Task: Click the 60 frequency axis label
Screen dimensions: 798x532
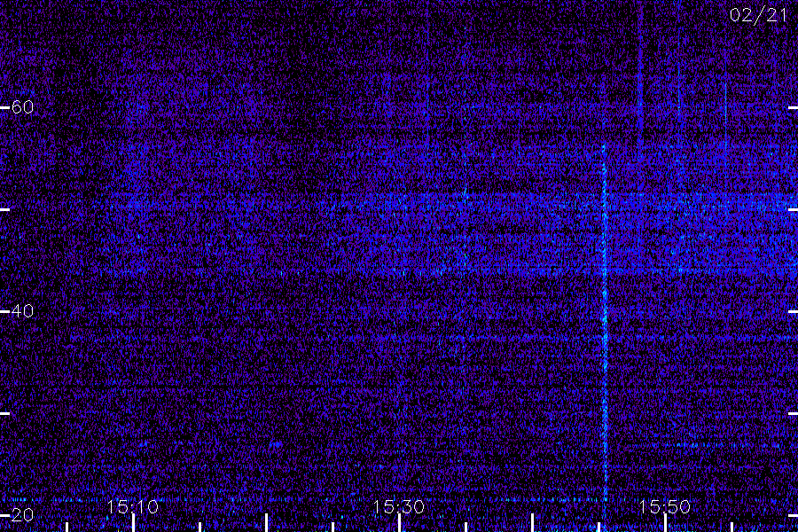Action: [x=22, y=107]
